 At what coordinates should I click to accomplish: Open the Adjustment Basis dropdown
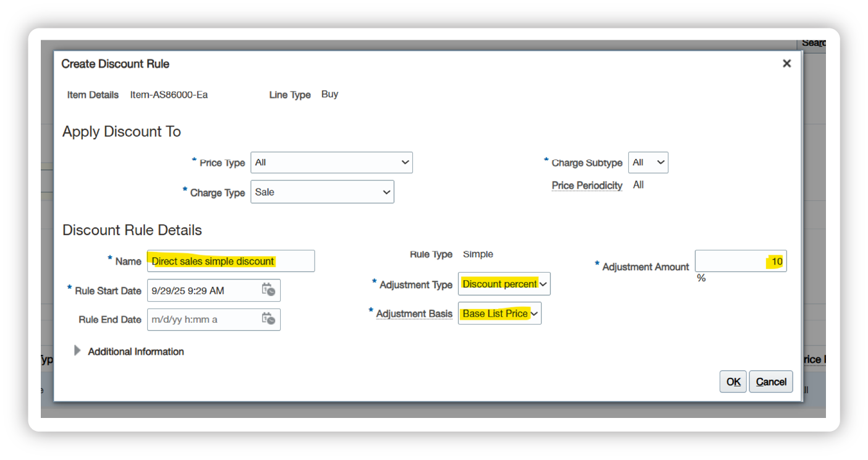click(500, 313)
